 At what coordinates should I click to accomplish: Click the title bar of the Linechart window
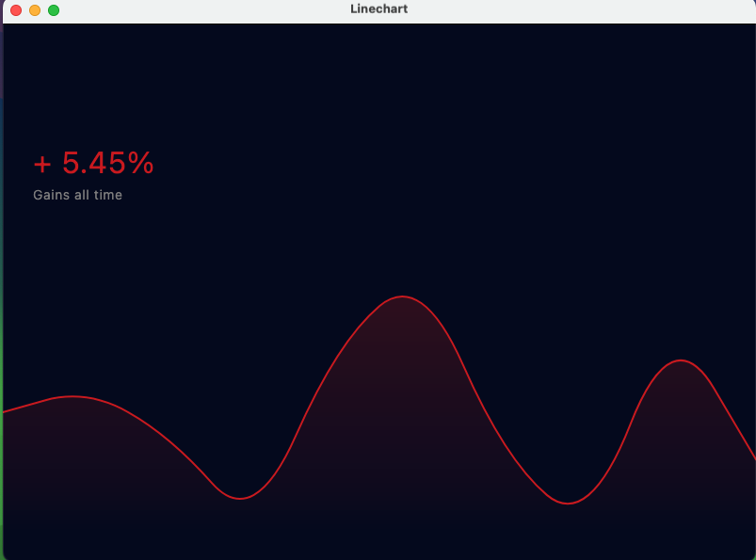(235, 9)
